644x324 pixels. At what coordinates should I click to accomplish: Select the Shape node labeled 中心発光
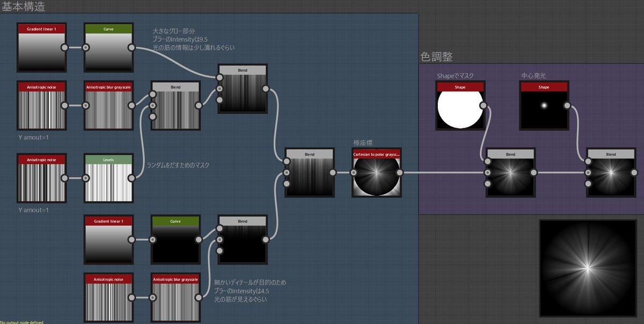tap(544, 105)
